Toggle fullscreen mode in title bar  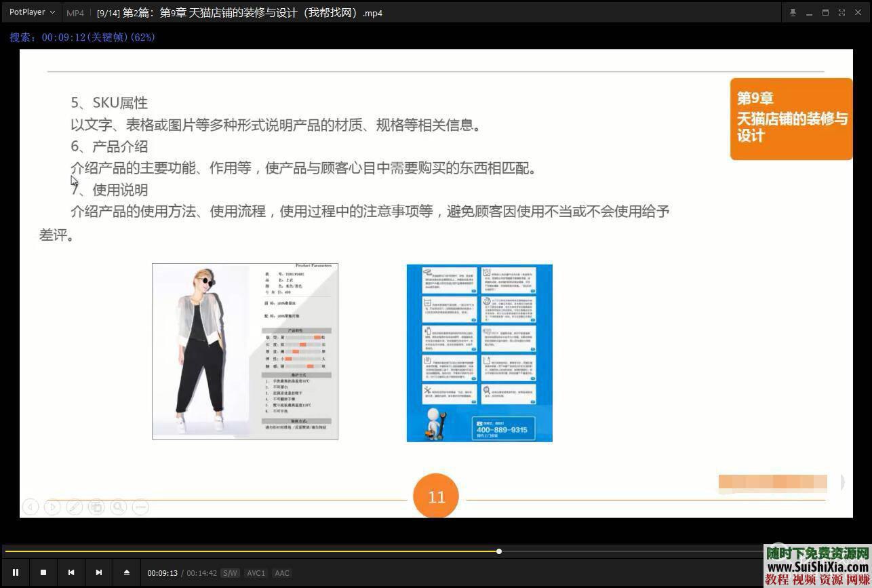(x=841, y=12)
